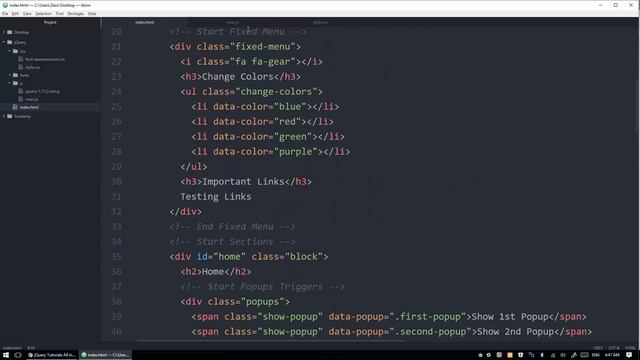Click the touch keyboard tray icon
Viewport: 640px width, 360px height.
point(584,355)
